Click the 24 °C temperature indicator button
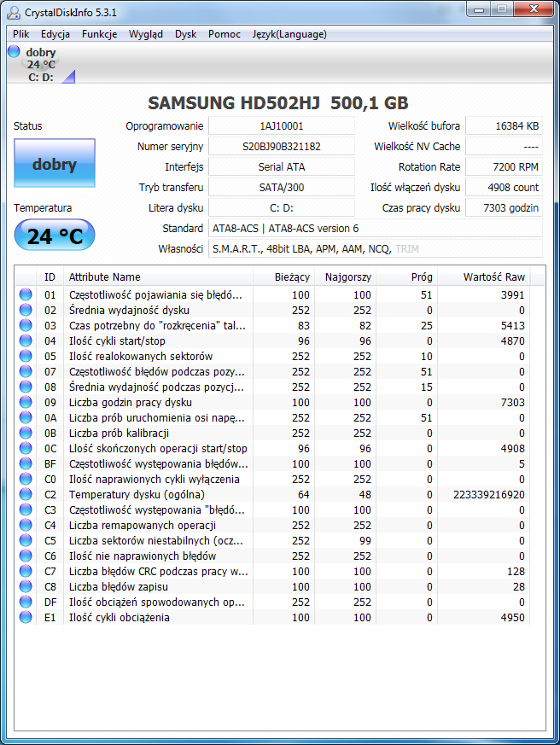This screenshot has width=560, height=745. [x=55, y=236]
